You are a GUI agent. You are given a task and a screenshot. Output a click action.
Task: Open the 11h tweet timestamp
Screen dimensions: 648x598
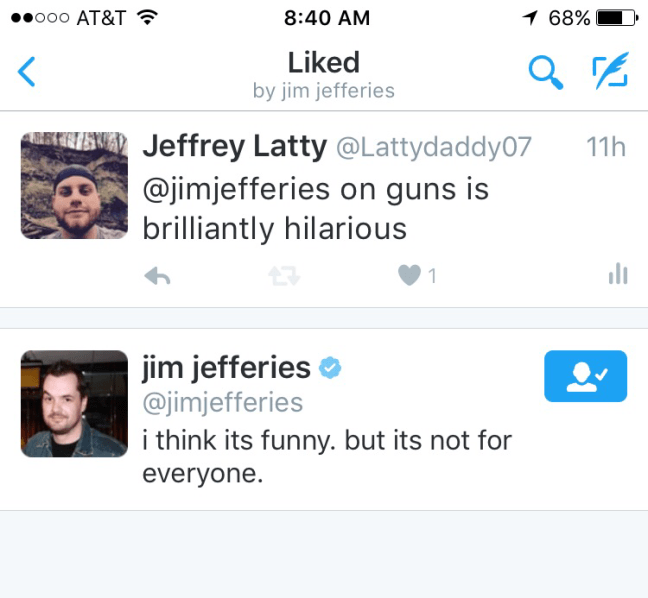[x=606, y=147]
